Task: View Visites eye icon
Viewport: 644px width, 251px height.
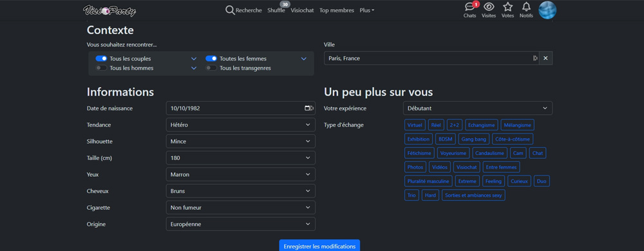Action: coord(489,7)
